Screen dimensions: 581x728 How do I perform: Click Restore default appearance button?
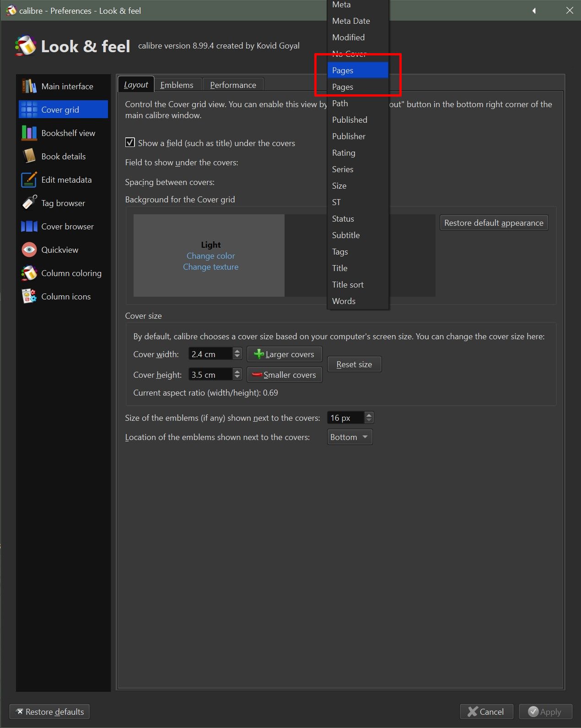click(x=494, y=223)
